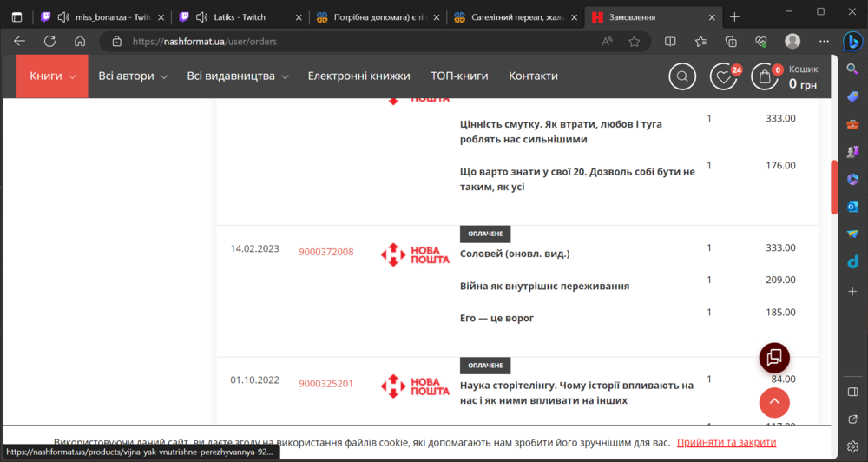The image size is (868, 462).
Task: Open the tab actions menu icon
Action: pyautogui.click(x=17, y=17)
